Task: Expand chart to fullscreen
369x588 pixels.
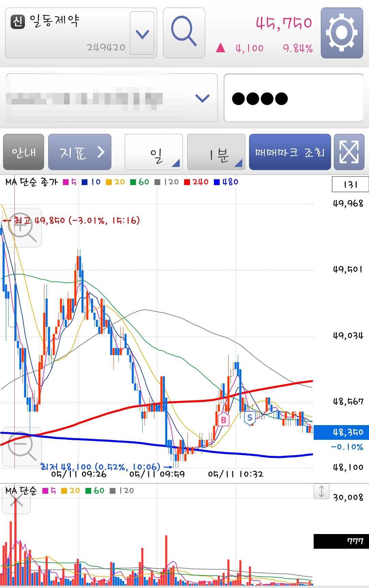Action: 349,152
